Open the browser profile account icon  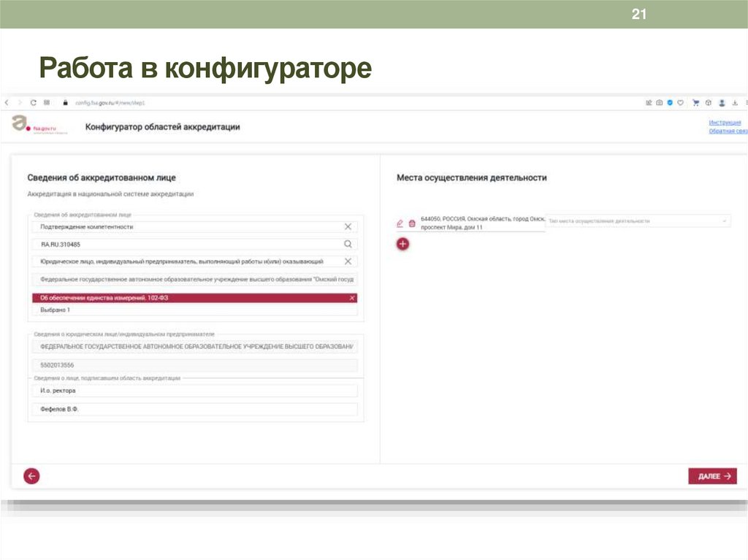[x=720, y=102]
